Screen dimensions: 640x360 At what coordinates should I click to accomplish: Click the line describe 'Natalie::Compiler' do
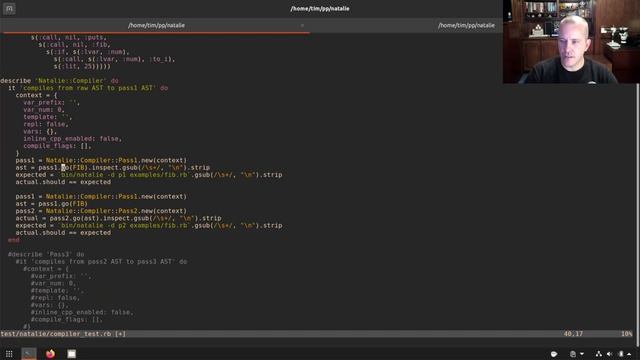click(60, 81)
